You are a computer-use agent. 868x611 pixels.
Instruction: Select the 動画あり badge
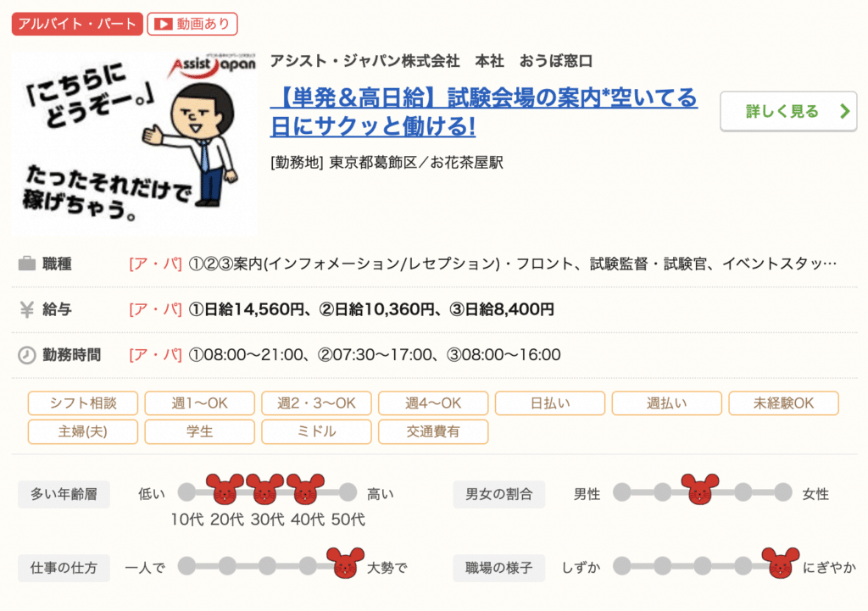pyautogui.click(x=192, y=24)
